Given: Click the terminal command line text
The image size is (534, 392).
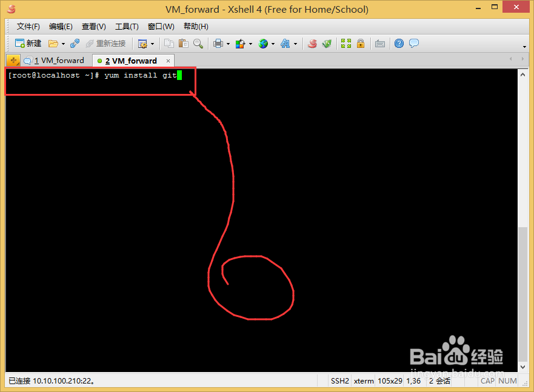Looking at the screenshot, I should (x=92, y=75).
